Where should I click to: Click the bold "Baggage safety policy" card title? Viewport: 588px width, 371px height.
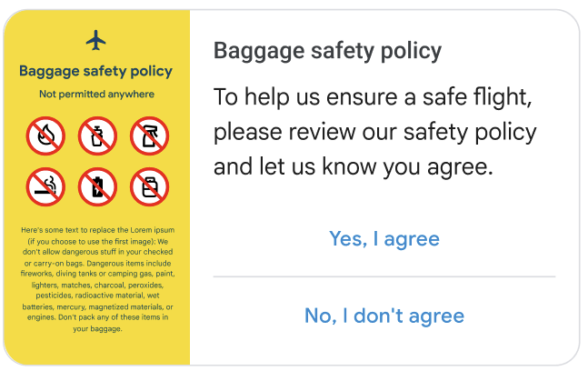(327, 50)
